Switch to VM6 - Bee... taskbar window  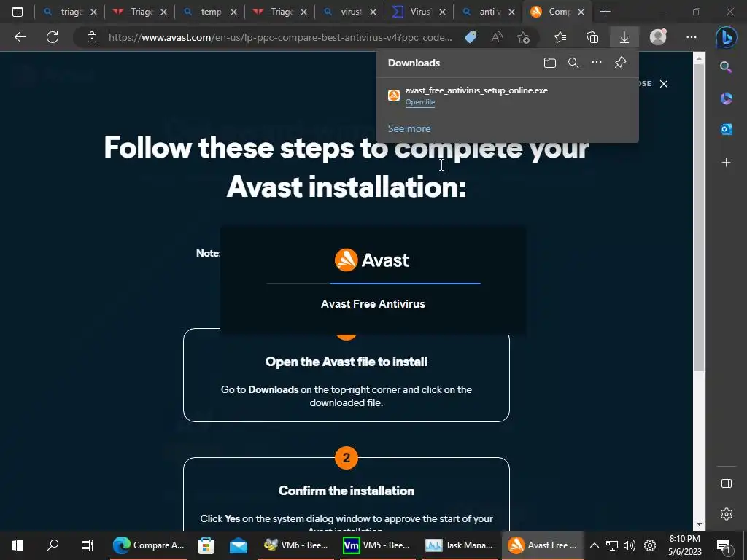click(x=296, y=545)
